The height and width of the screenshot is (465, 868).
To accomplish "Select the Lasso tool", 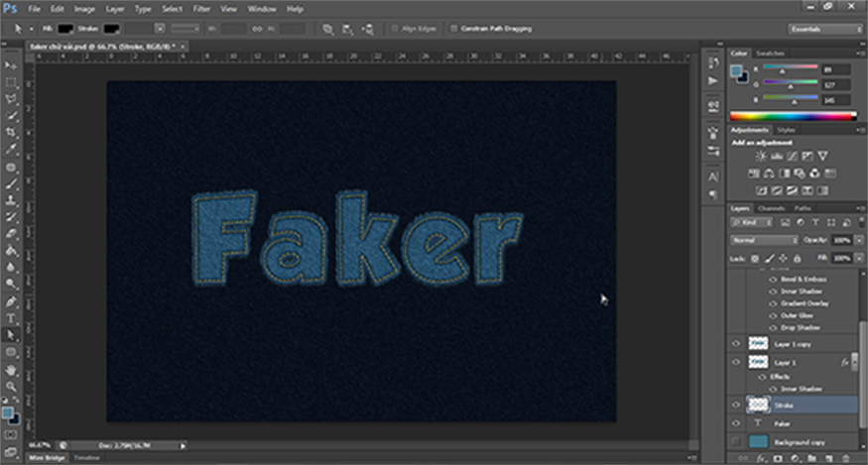I will coord(11,98).
